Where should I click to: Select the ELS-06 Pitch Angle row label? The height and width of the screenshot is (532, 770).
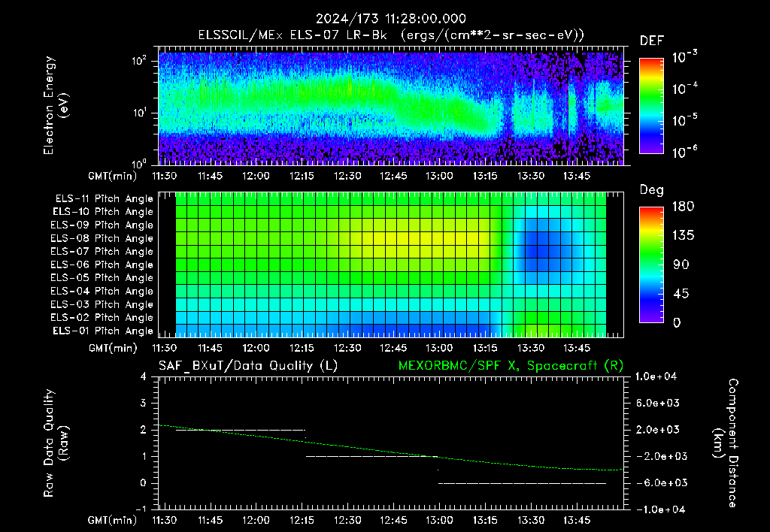click(x=102, y=264)
